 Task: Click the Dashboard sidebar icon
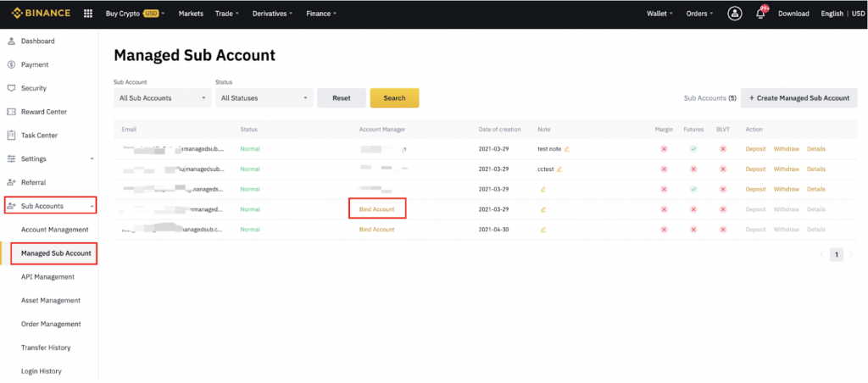(11, 41)
